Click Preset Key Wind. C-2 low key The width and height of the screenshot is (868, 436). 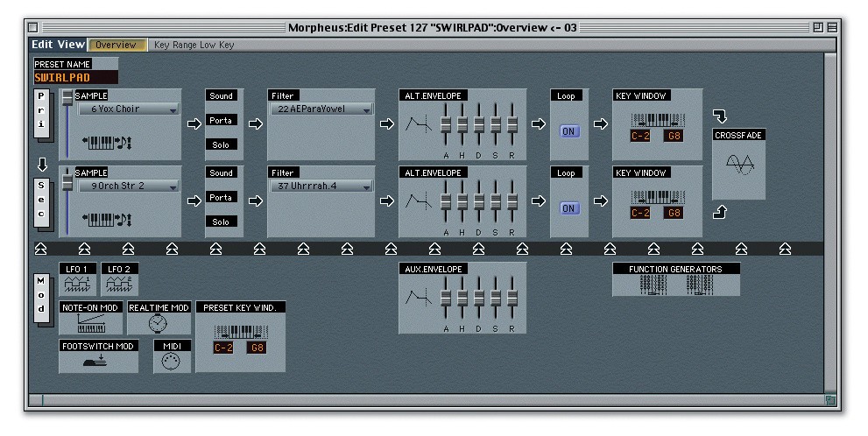223,348
